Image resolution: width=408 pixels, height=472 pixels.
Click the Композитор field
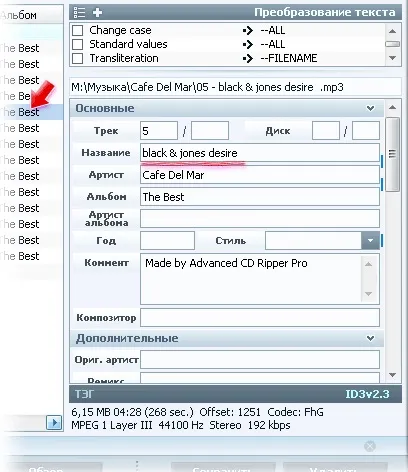[260, 317]
